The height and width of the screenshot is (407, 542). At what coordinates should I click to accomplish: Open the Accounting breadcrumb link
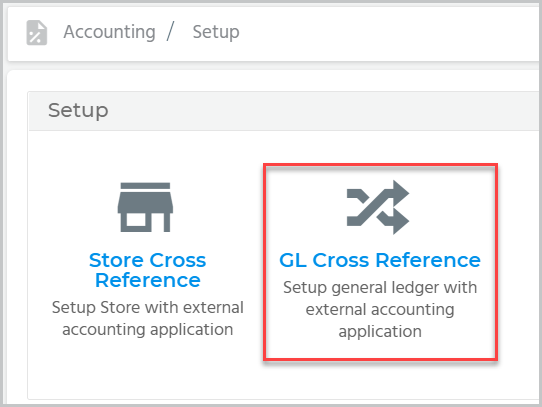coord(109,32)
